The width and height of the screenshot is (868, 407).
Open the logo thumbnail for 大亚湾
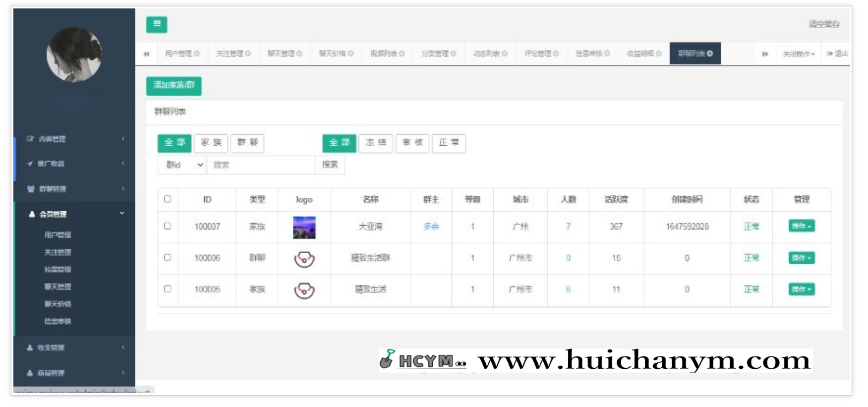click(x=304, y=227)
